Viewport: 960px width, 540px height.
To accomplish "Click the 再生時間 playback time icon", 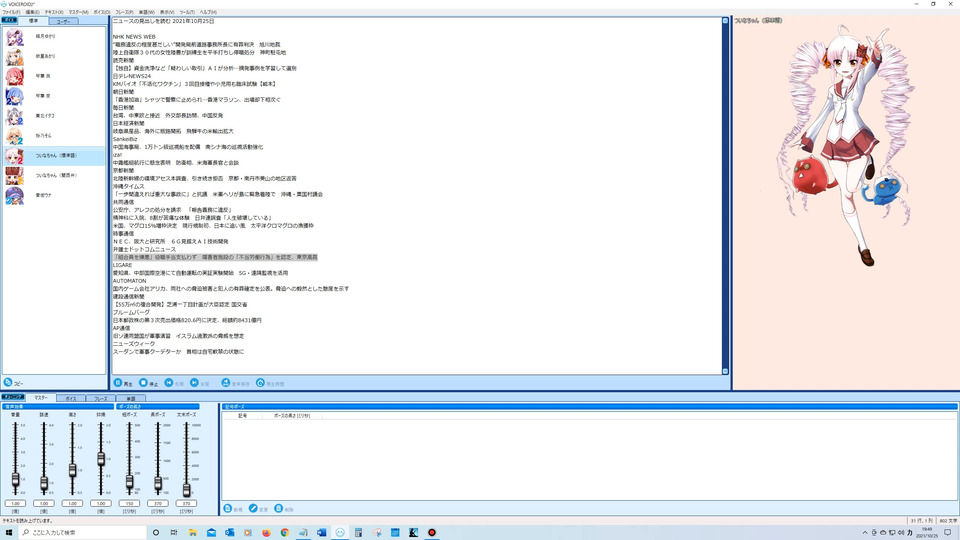I will [x=260, y=383].
